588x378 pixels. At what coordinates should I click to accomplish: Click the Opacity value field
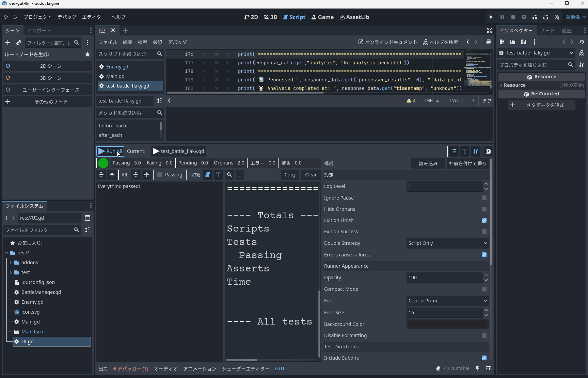point(444,278)
